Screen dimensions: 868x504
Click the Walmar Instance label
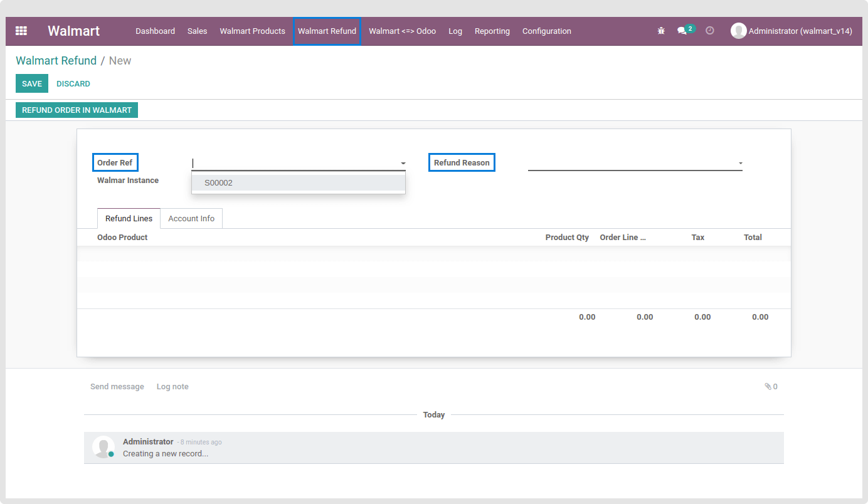click(x=128, y=181)
